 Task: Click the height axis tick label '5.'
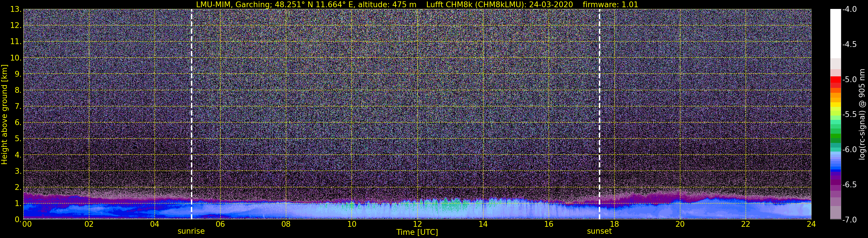[18, 139]
